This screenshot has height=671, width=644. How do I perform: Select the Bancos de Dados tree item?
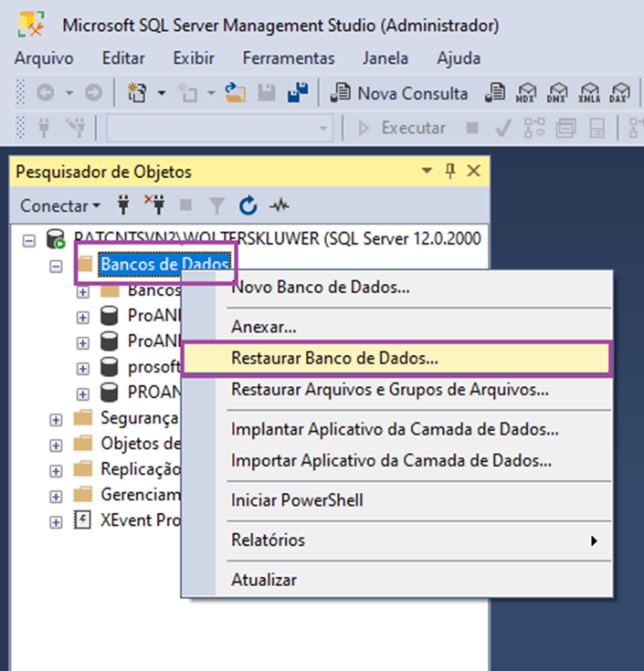click(164, 265)
